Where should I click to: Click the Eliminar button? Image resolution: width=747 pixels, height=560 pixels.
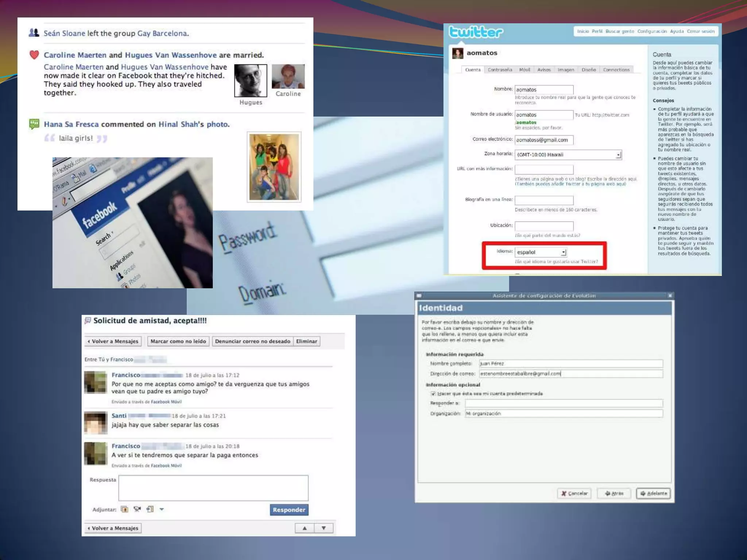click(x=306, y=341)
